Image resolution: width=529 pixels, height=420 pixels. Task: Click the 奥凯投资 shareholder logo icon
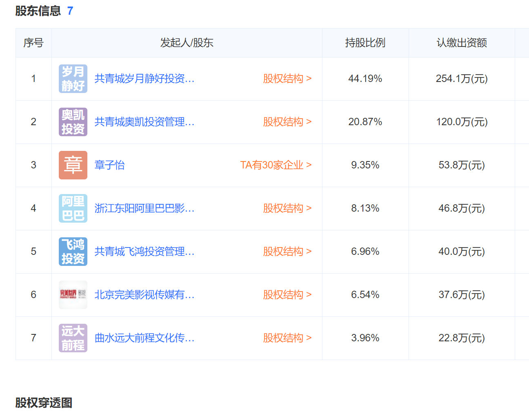[73, 122]
